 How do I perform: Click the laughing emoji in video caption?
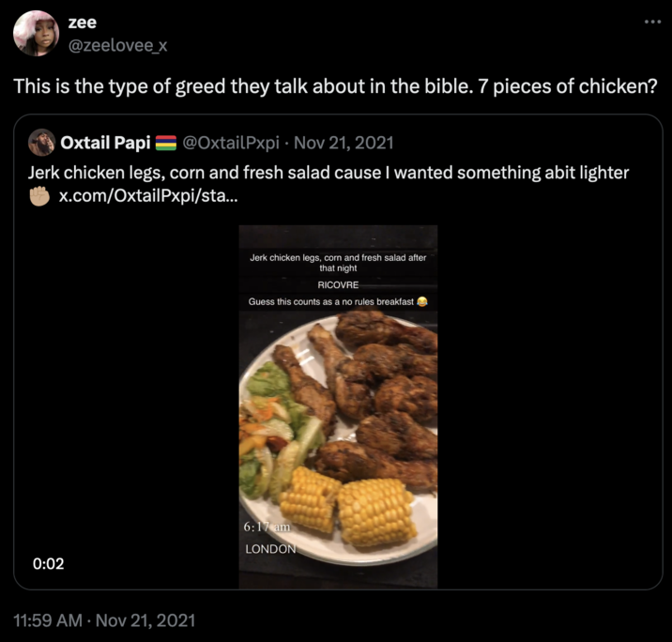[421, 301]
